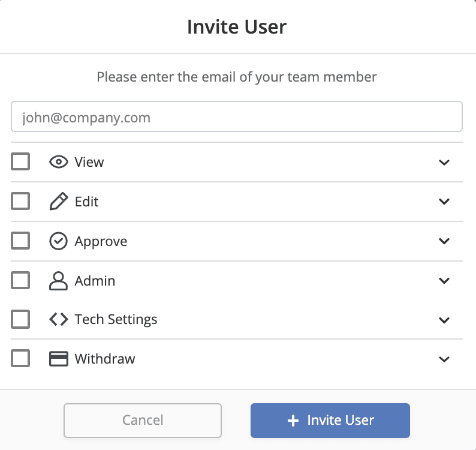The width and height of the screenshot is (476, 450).
Task: Expand the View permission details chevron
Action: [444, 162]
